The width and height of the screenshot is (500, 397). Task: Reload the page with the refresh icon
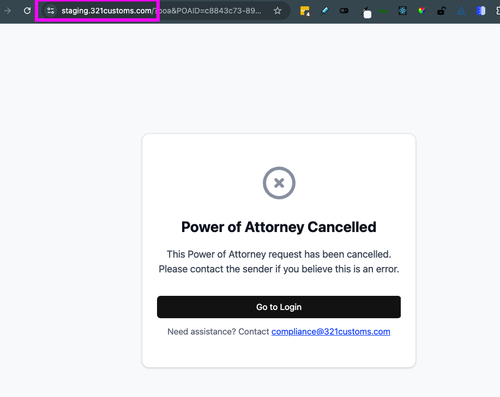(27, 11)
